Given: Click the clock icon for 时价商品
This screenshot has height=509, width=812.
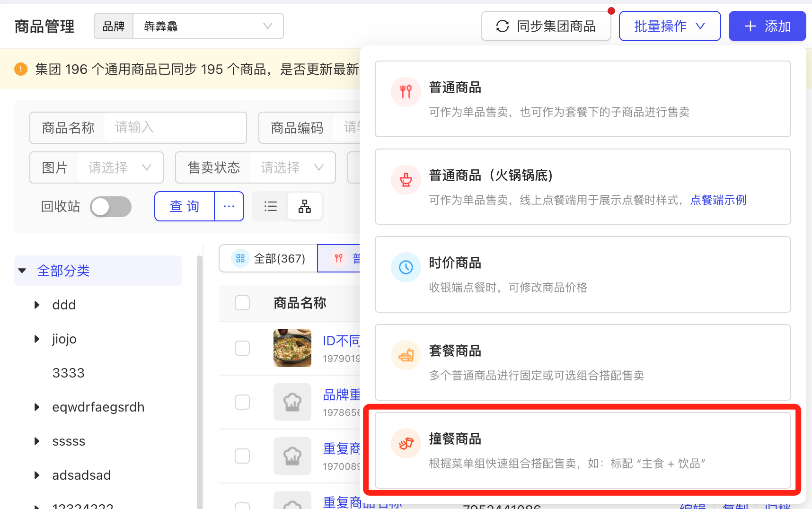Looking at the screenshot, I should tap(406, 267).
